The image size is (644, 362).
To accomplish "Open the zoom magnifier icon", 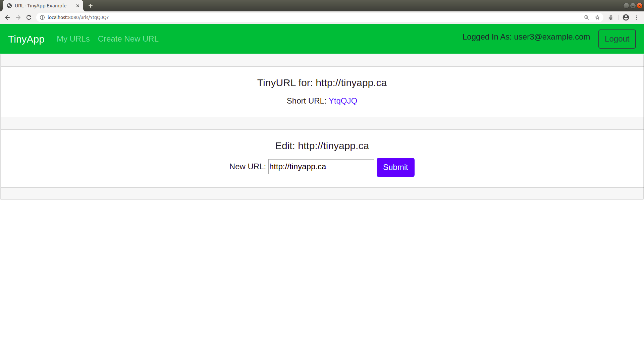I will click(586, 17).
